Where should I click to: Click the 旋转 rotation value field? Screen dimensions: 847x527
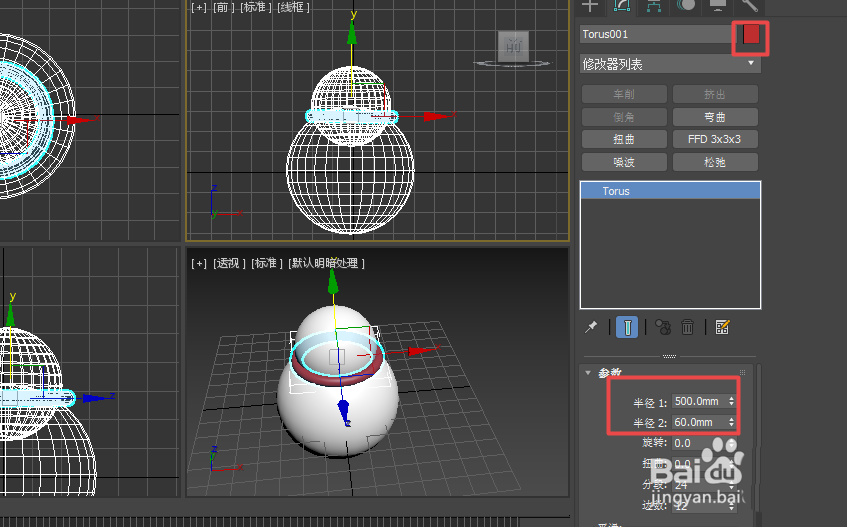coord(699,443)
